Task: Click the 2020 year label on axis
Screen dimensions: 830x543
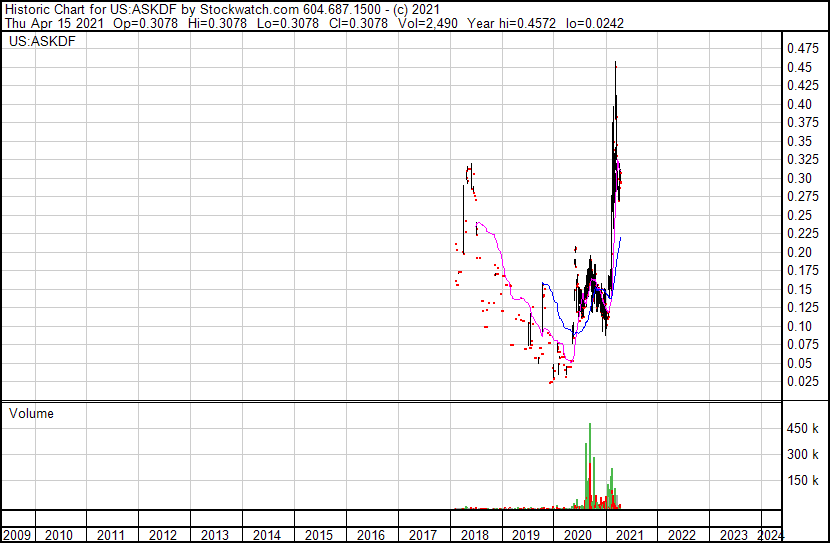Action: click(x=578, y=535)
